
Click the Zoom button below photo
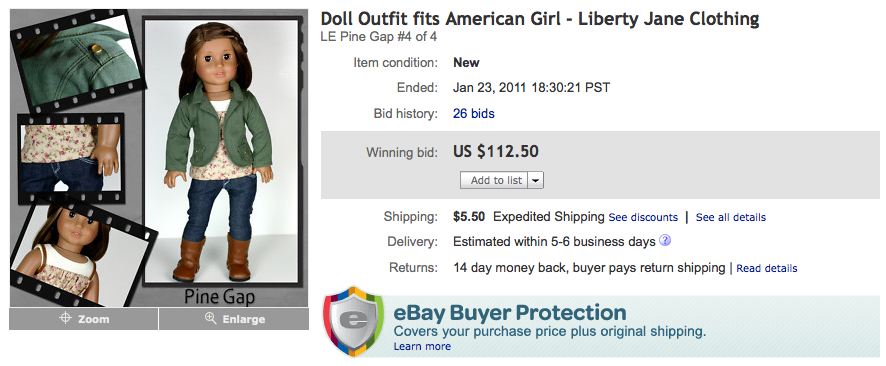84,319
